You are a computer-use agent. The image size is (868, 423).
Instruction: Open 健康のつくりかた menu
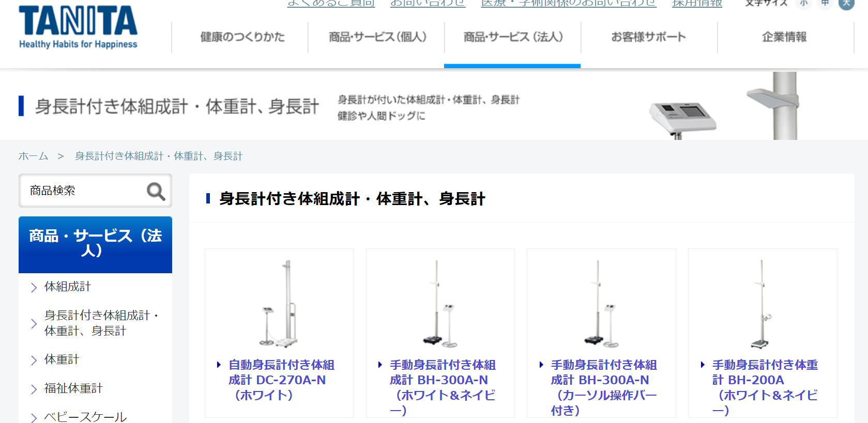[x=242, y=37]
